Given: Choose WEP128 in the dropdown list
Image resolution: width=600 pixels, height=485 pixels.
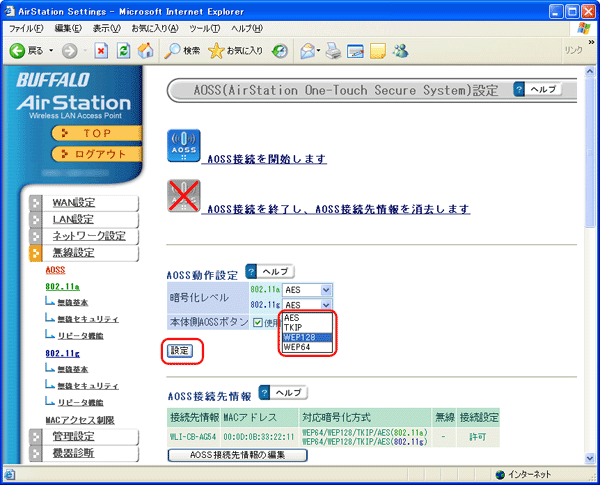Looking at the screenshot, I should click(307, 337).
